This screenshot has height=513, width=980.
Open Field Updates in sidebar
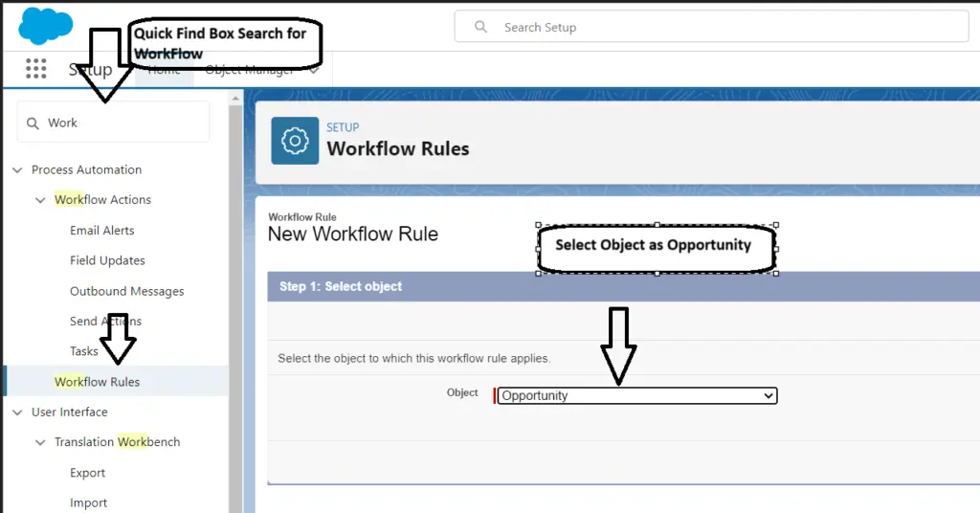tap(107, 260)
